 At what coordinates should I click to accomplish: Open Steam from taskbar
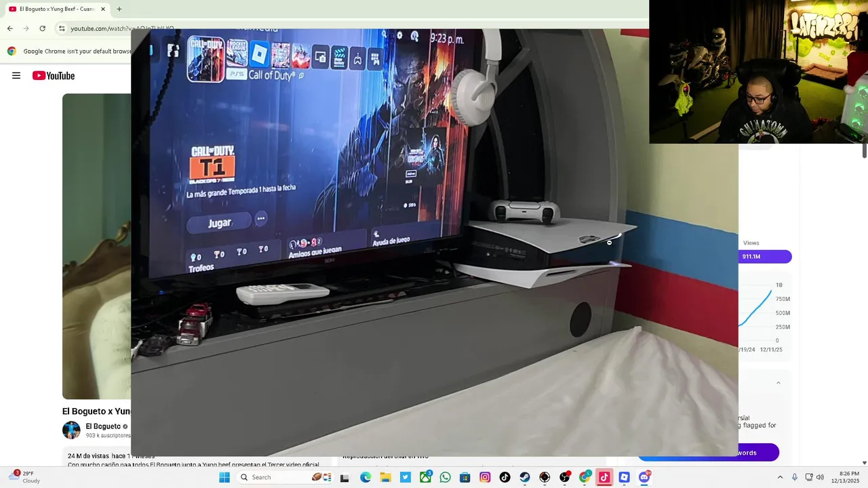pos(525,477)
